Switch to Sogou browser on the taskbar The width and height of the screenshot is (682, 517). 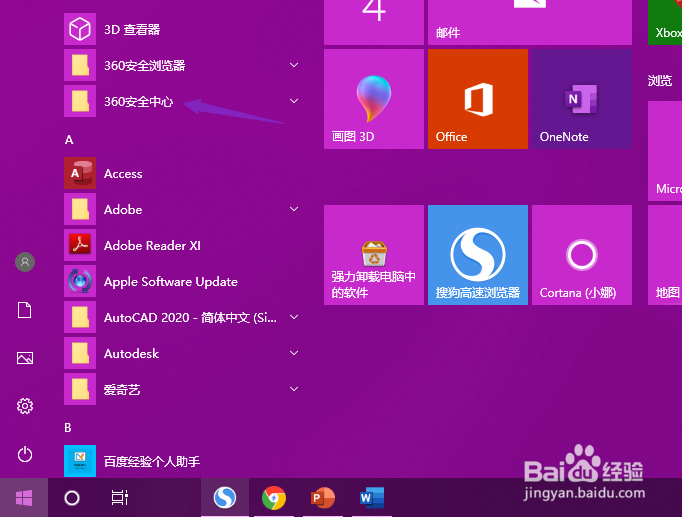(x=225, y=497)
